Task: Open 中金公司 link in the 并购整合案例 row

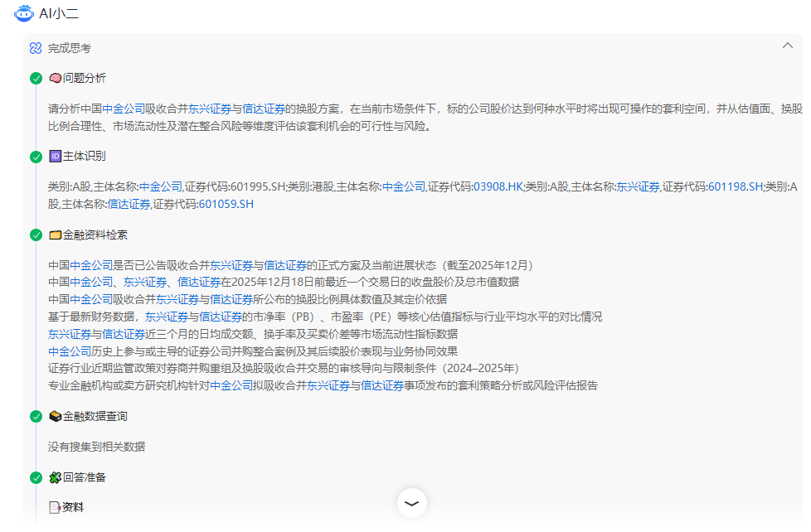Action: [70, 351]
